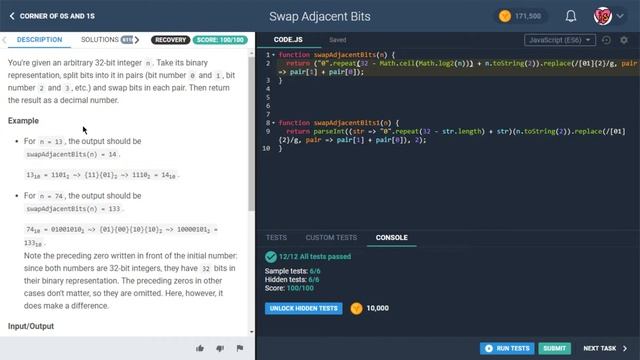The image size is (640, 360).
Task: Click the description scroll down arrow
Action: [x=251, y=332]
